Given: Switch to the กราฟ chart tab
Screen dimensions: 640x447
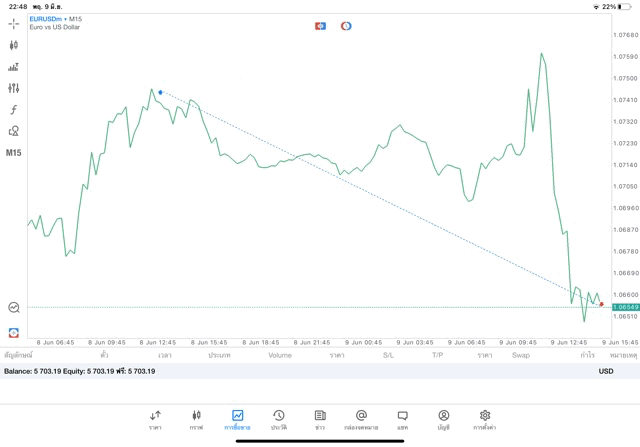Looking at the screenshot, I should (196, 419).
